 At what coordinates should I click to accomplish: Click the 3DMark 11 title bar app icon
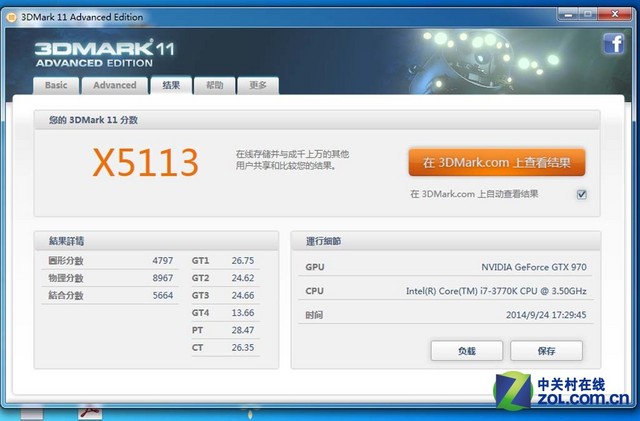pyautogui.click(x=11, y=17)
